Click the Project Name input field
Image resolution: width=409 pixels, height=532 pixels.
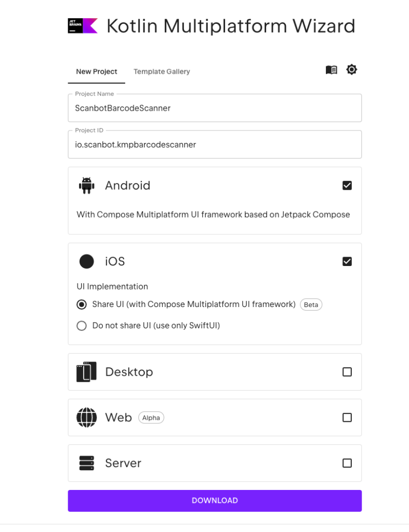click(x=215, y=108)
